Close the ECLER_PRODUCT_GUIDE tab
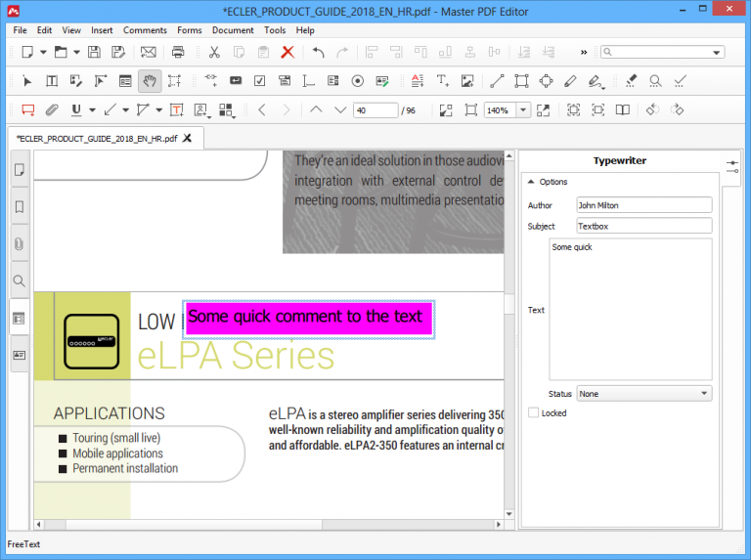The image size is (751, 560). point(188,139)
